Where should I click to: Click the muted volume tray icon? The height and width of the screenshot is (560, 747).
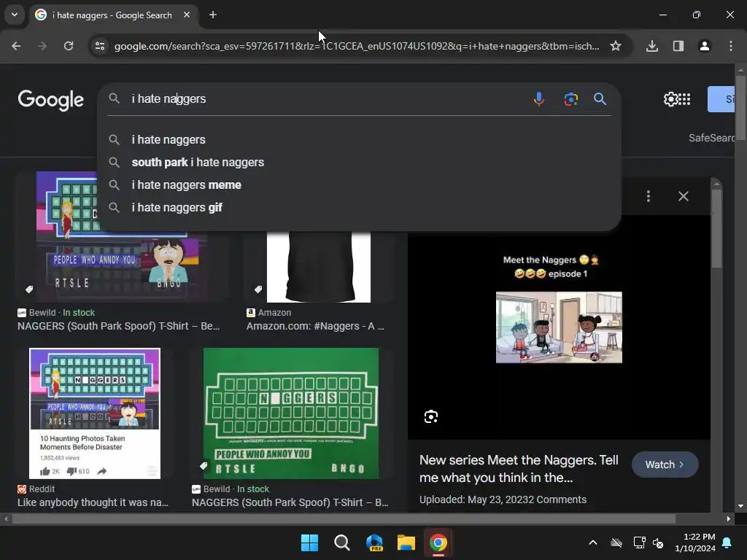tap(659, 542)
